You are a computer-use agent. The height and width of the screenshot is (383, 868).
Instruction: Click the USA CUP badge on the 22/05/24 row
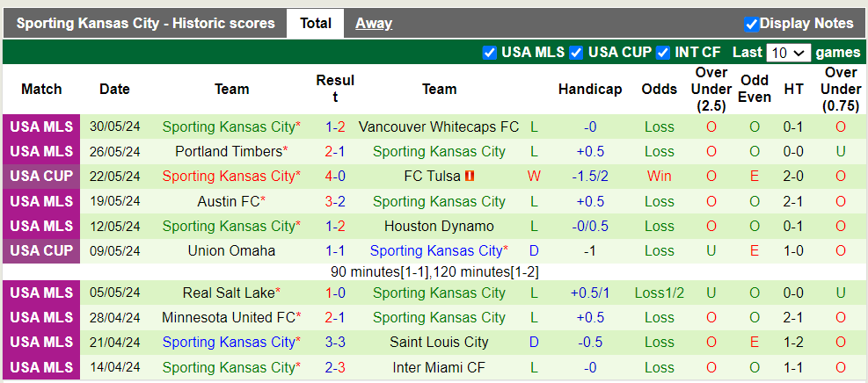point(41,176)
